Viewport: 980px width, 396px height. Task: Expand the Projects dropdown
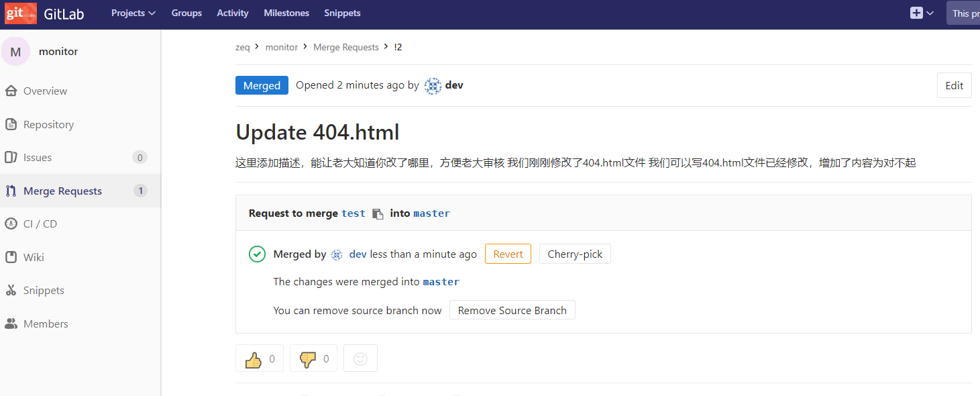click(x=133, y=13)
